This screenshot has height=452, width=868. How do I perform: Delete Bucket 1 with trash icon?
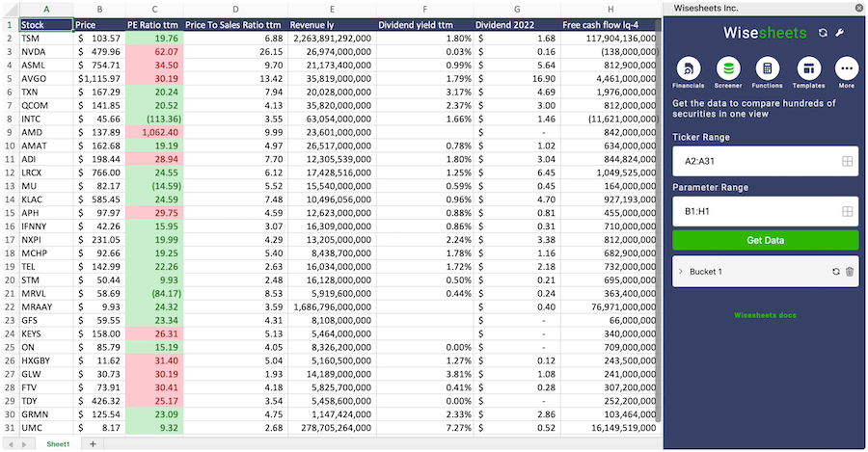tap(850, 272)
